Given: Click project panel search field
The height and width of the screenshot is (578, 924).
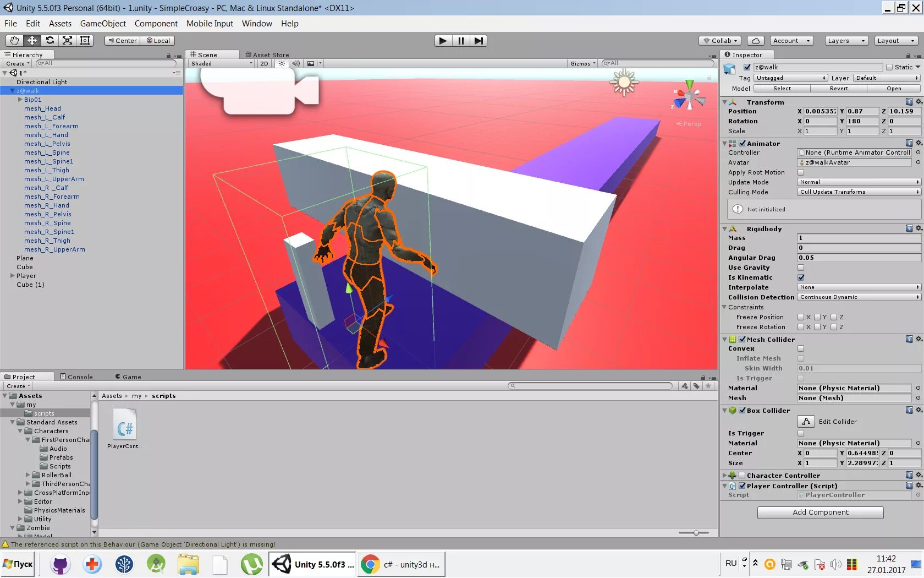Looking at the screenshot, I should click(x=590, y=386).
